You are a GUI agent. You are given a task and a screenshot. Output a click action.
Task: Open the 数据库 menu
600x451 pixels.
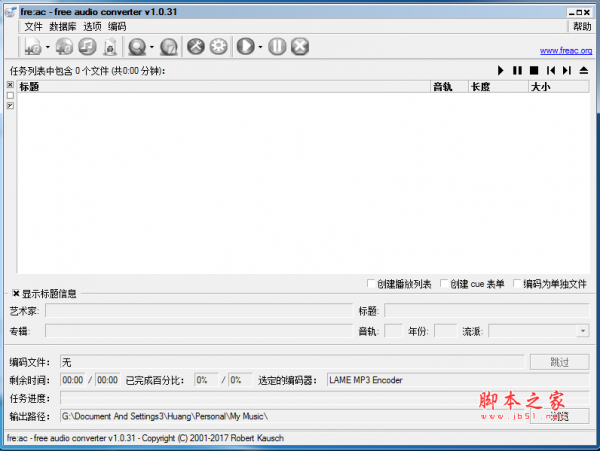63,26
